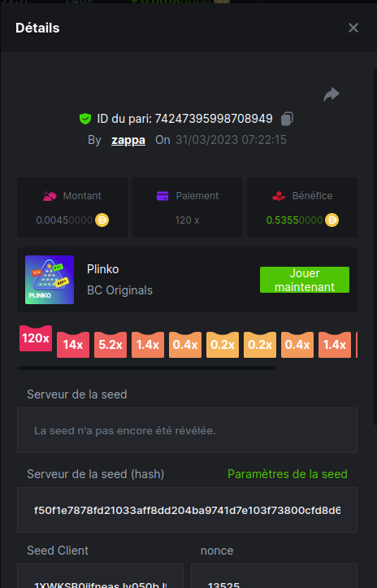
Task: Click the nonce field showing 13525
Action: coord(274,576)
